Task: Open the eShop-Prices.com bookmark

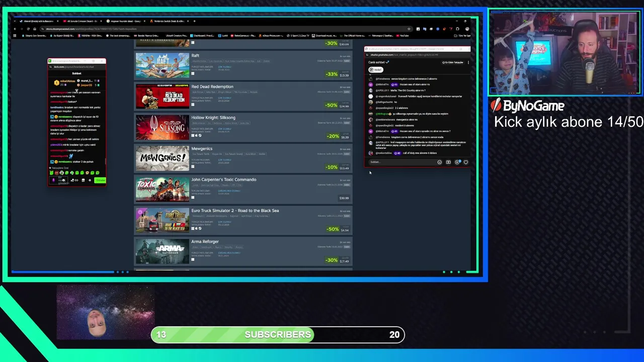Action: point(271,36)
